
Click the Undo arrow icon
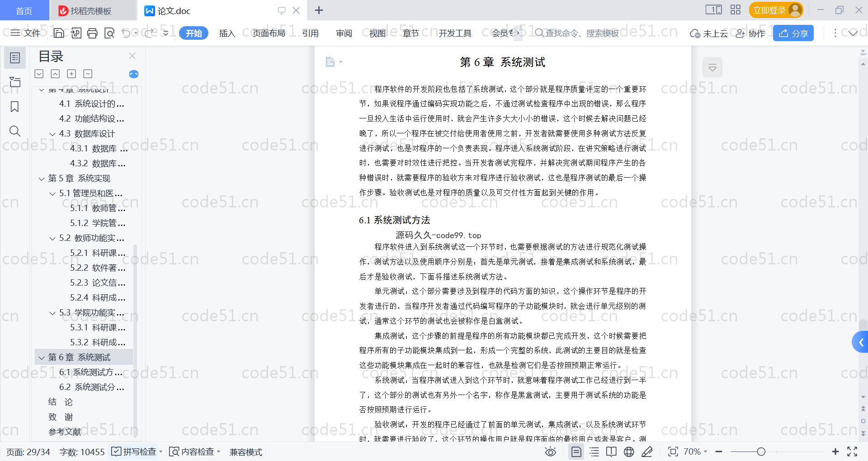126,33
